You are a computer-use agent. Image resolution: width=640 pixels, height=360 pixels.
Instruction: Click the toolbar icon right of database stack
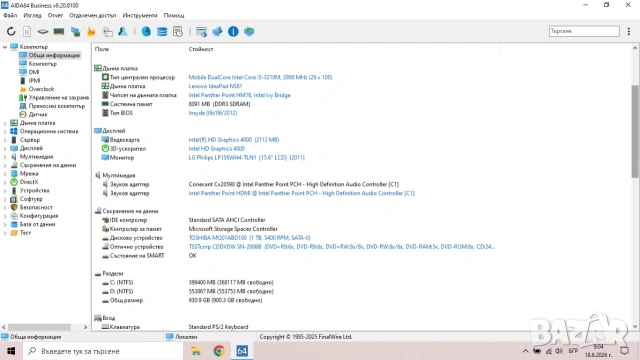pos(178,31)
